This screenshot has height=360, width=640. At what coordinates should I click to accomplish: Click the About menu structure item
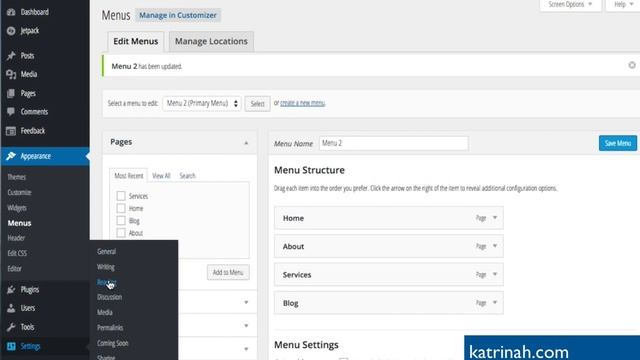point(389,247)
